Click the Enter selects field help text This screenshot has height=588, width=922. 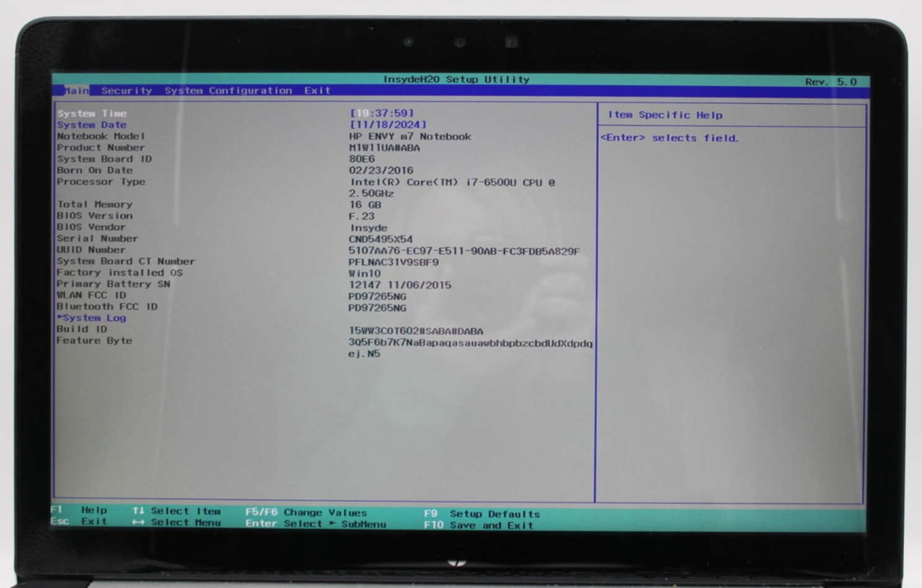click(x=670, y=138)
